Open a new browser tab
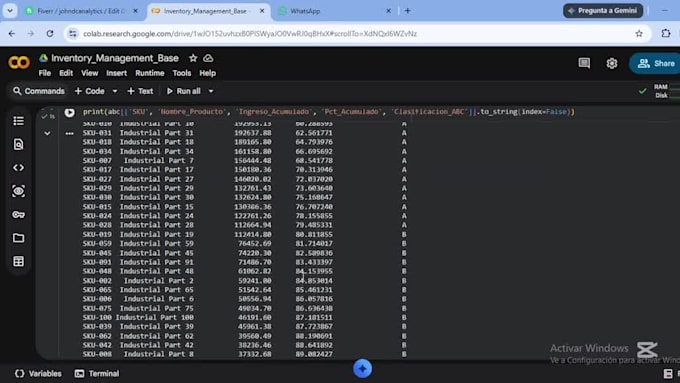Image resolution: width=680 pixels, height=383 pixels. pyautogui.click(x=407, y=11)
